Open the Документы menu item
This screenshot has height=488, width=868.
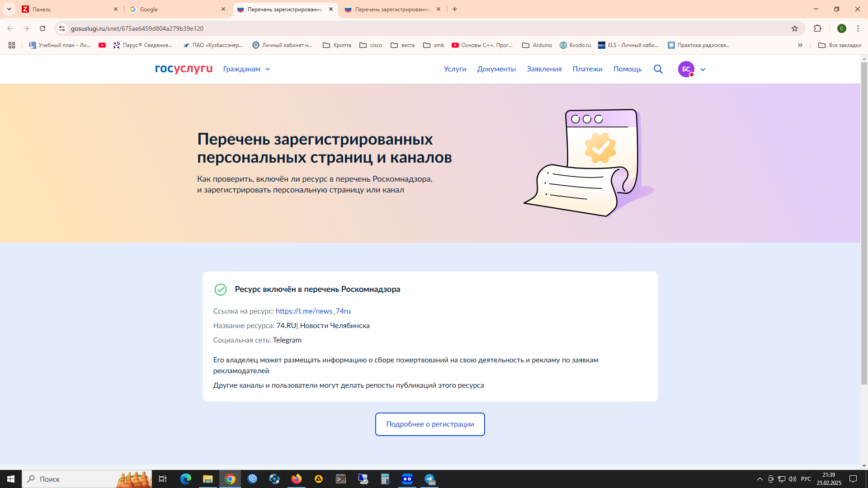[496, 69]
